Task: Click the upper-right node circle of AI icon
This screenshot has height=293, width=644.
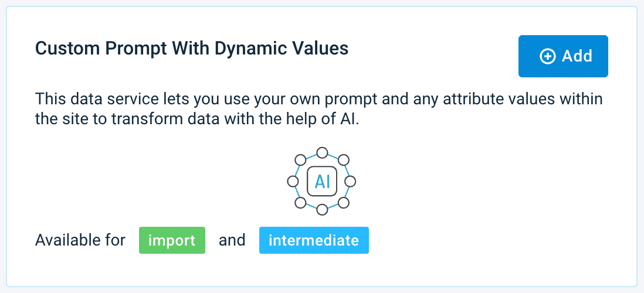Action: [344, 159]
